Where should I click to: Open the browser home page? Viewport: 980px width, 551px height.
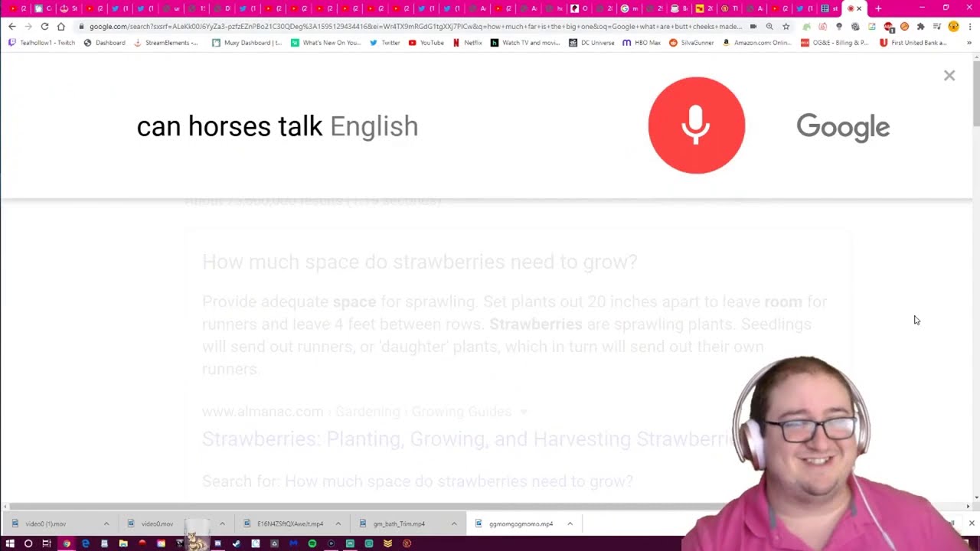(61, 26)
